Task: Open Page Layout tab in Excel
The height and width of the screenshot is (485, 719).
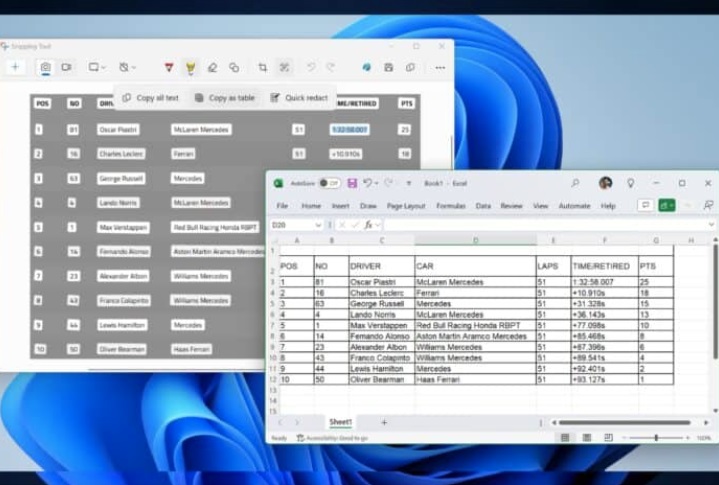Action: pos(406,206)
